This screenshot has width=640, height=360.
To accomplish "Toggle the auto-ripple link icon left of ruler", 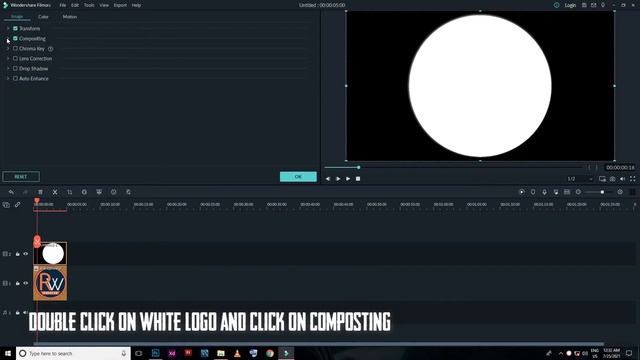I will tap(18, 205).
